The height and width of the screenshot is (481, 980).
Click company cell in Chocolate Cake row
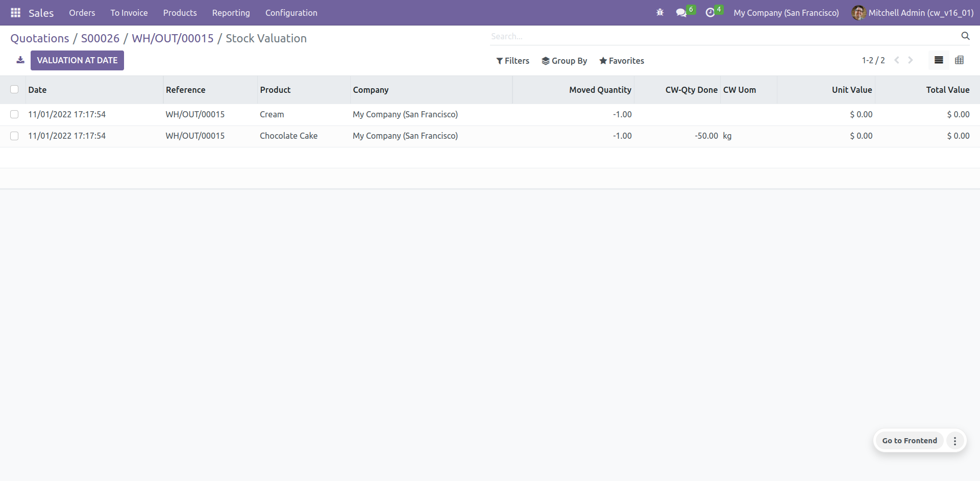(x=431, y=136)
